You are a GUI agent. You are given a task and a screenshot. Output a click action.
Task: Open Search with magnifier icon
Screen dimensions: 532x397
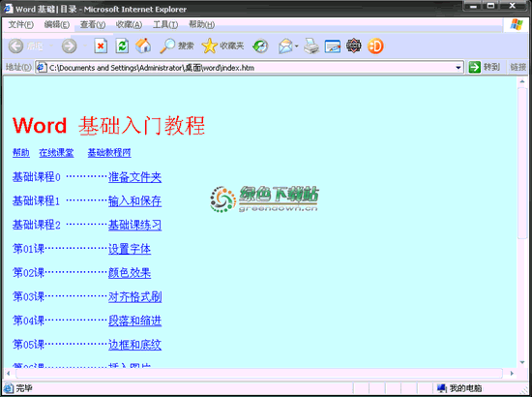coord(167,46)
